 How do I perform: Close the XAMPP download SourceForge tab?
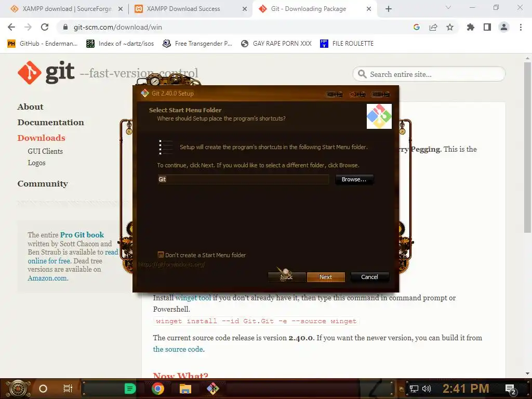coord(121,9)
